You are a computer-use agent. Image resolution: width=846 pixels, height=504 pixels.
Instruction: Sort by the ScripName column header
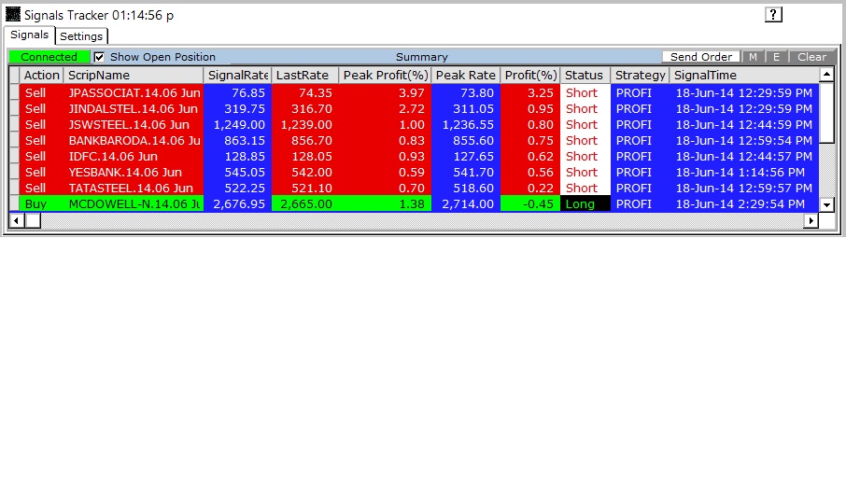click(134, 75)
